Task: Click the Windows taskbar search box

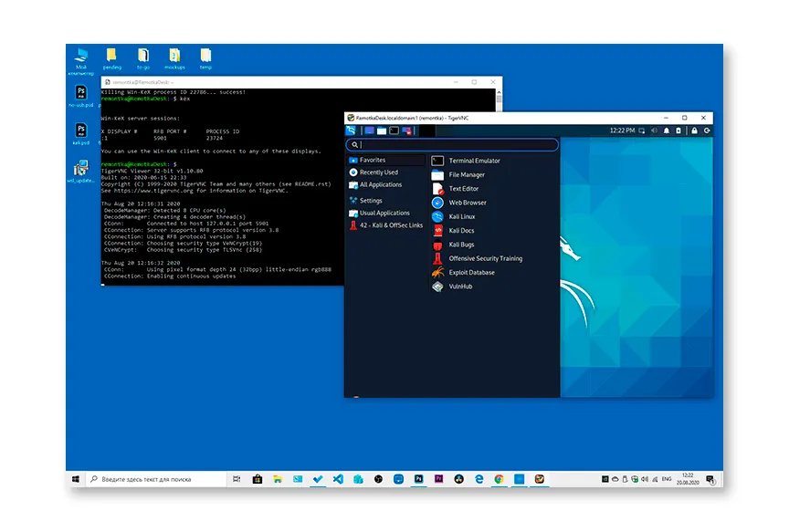Action: click(156, 479)
